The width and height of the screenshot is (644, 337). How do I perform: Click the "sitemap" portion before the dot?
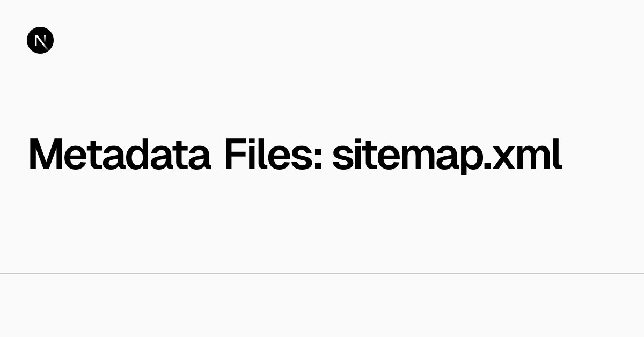click(408, 155)
